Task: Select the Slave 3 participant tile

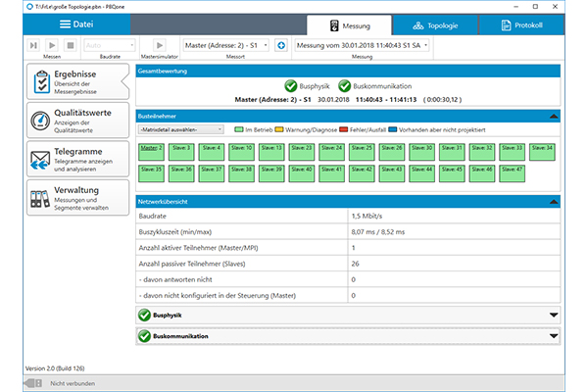Action: tap(181, 152)
